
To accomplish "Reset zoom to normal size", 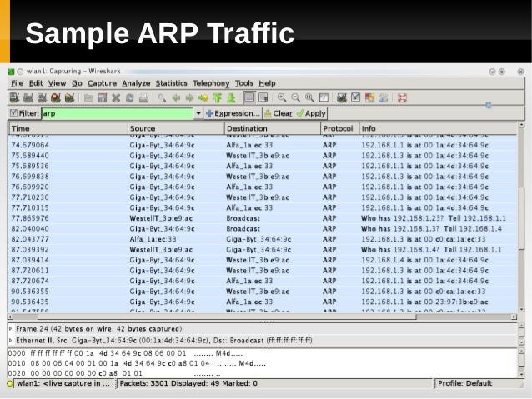I will [309, 98].
